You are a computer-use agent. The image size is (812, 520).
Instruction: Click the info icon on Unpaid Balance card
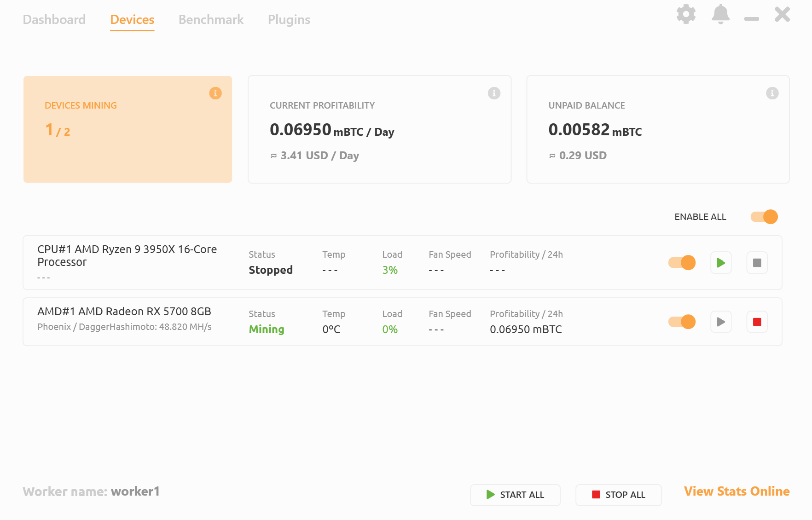(x=772, y=93)
